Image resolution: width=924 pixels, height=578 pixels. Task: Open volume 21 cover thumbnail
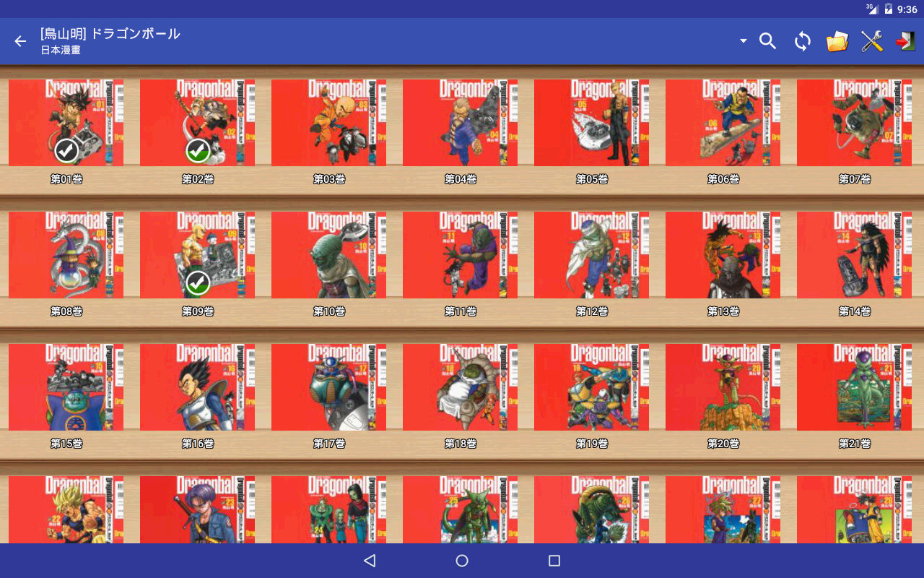pyautogui.click(x=855, y=387)
